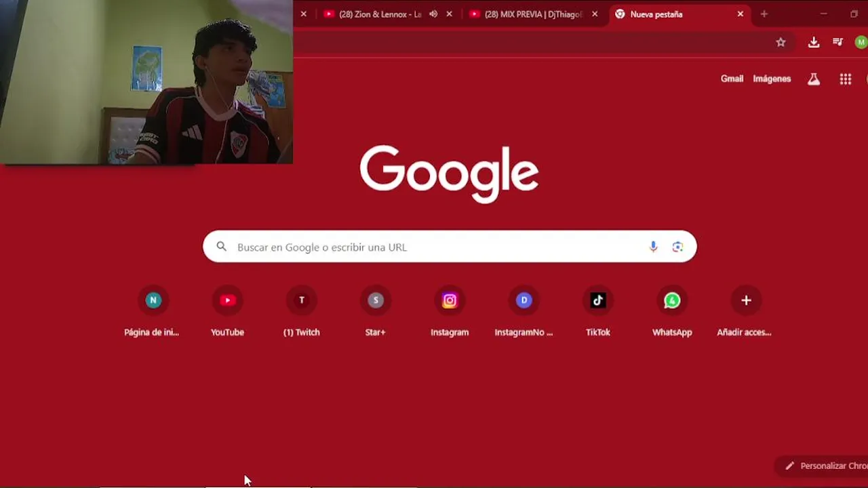This screenshot has width=868, height=488.
Task: Mute audio on Zion & Lennox tab
Action: (433, 14)
